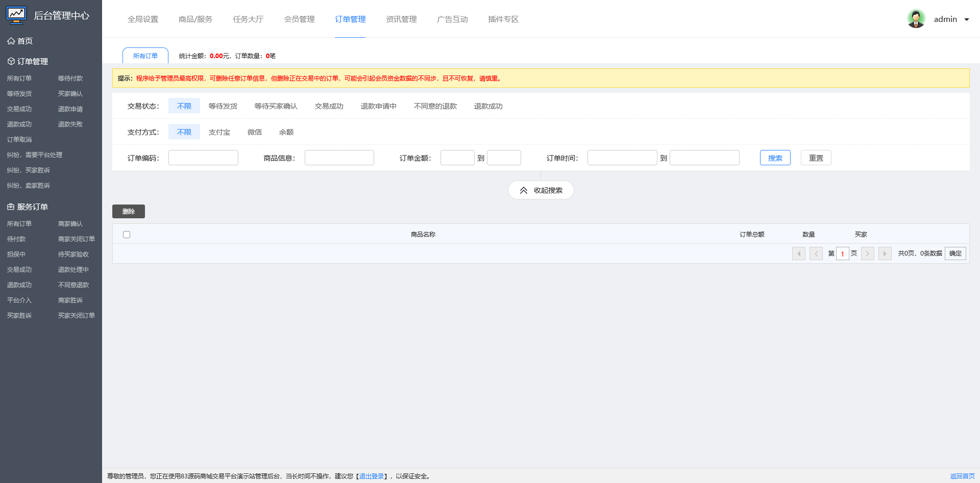This screenshot has height=483, width=980.
Task: Open 平台介入 in sidebar
Action: [19, 300]
